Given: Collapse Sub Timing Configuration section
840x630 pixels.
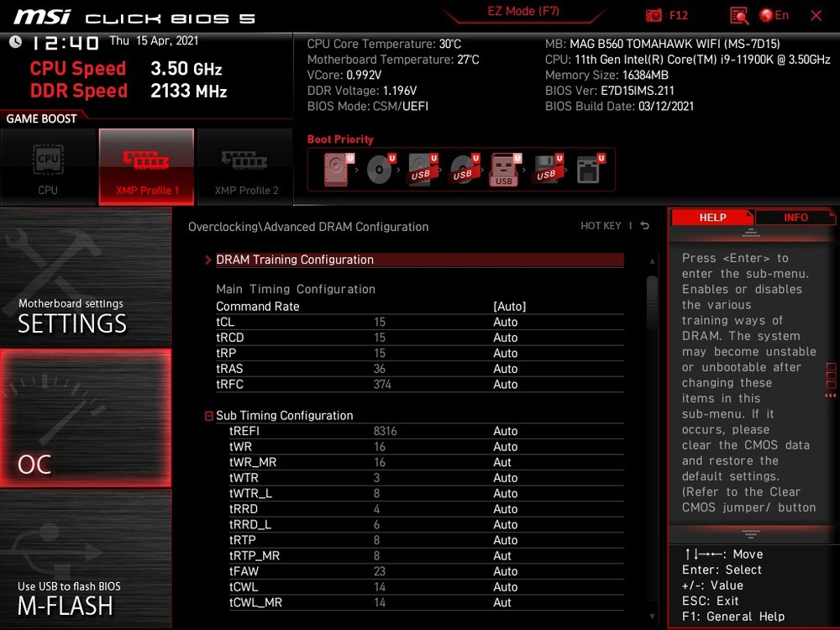Looking at the screenshot, I should coord(209,416).
